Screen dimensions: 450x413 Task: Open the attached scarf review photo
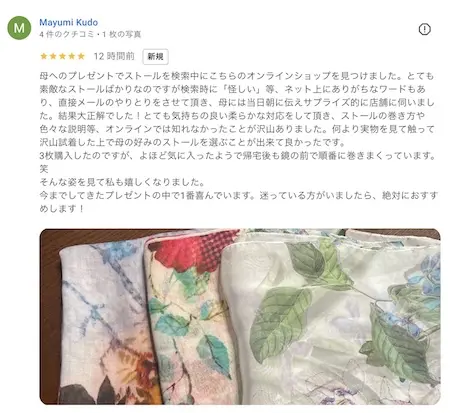click(x=240, y=316)
